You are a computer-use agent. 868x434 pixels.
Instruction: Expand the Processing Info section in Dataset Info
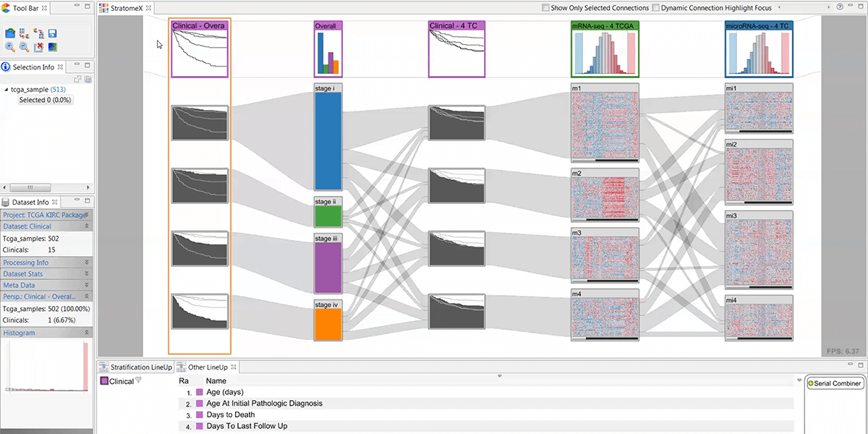click(25, 262)
